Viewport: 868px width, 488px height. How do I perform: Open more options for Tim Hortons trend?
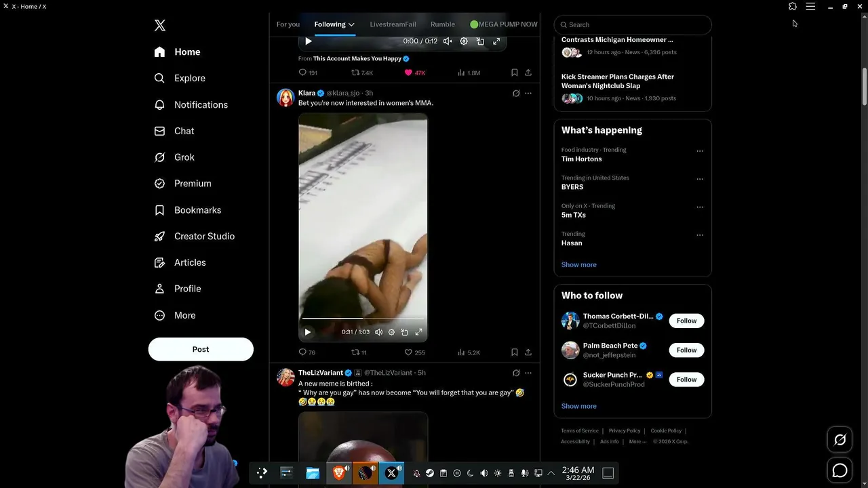(700, 151)
